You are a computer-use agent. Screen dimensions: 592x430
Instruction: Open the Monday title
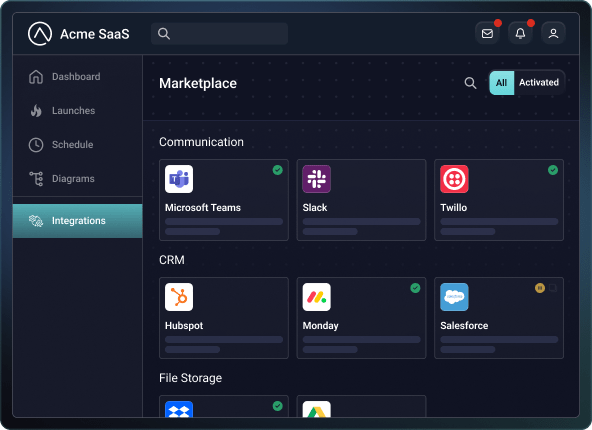point(321,325)
